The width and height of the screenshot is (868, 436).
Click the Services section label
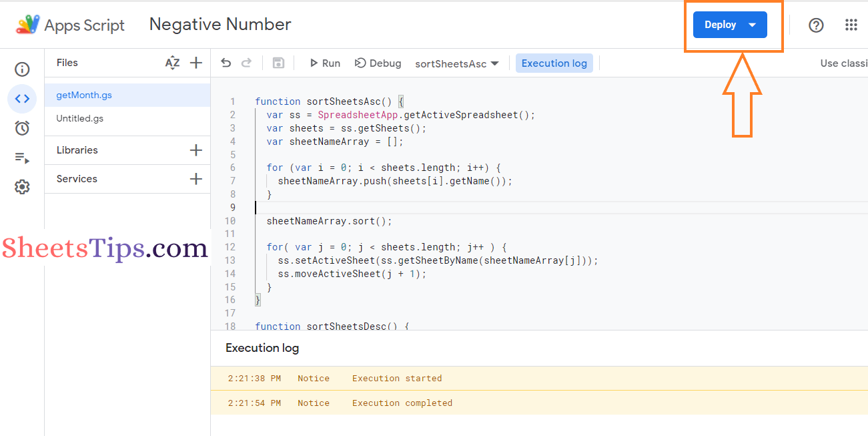(x=77, y=179)
